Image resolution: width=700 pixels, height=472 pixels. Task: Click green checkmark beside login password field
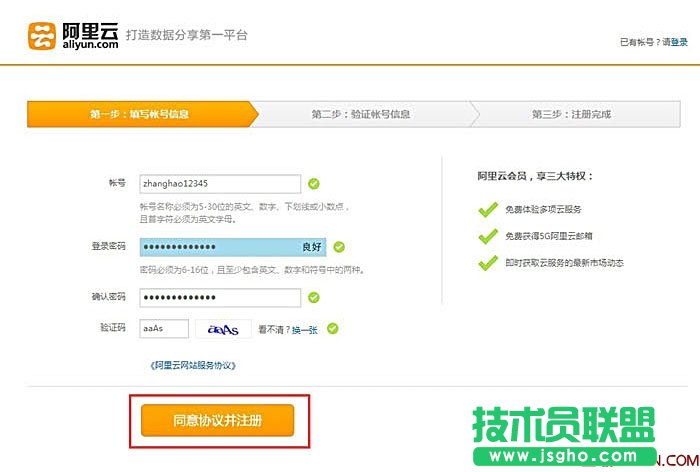338,246
